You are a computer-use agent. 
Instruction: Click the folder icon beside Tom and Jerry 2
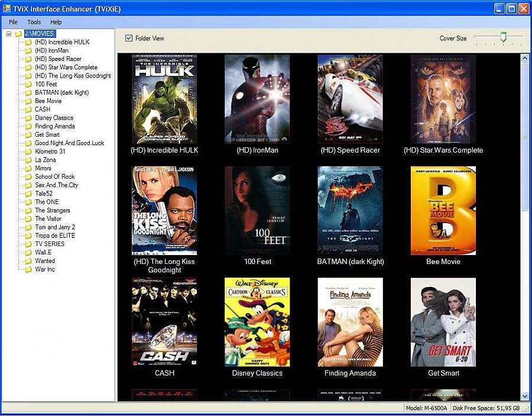coord(28,227)
